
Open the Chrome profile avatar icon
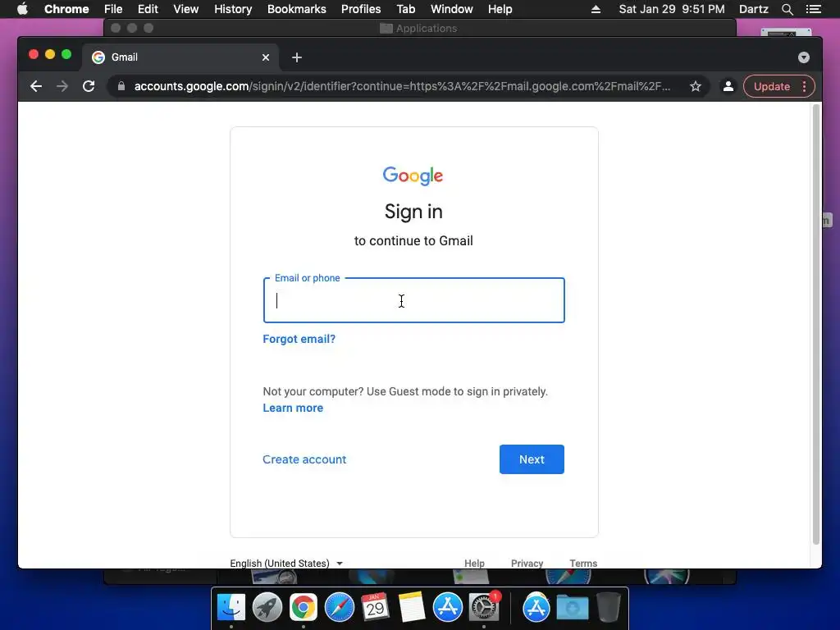tap(728, 86)
